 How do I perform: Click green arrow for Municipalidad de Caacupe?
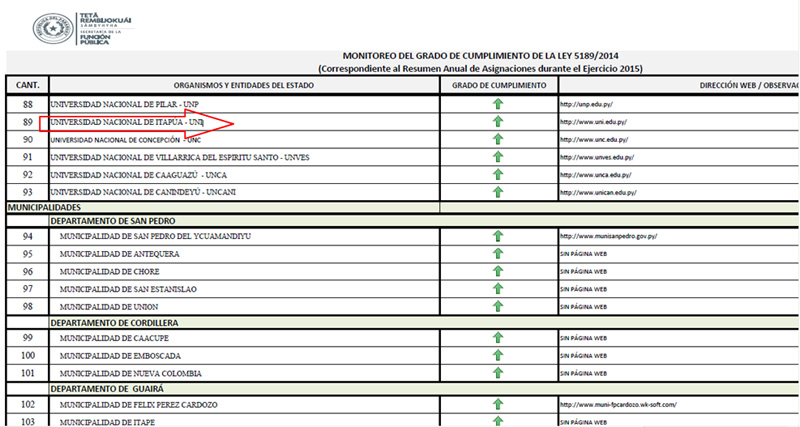point(498,339)
